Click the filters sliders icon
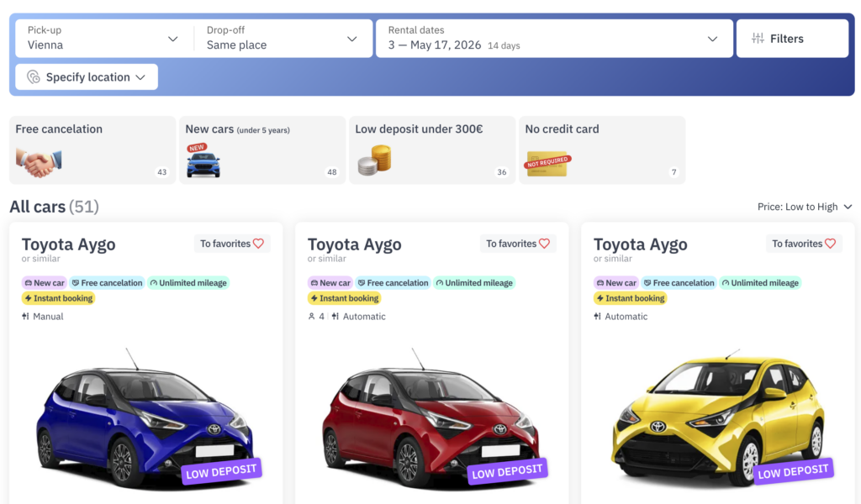 point(758,39)
